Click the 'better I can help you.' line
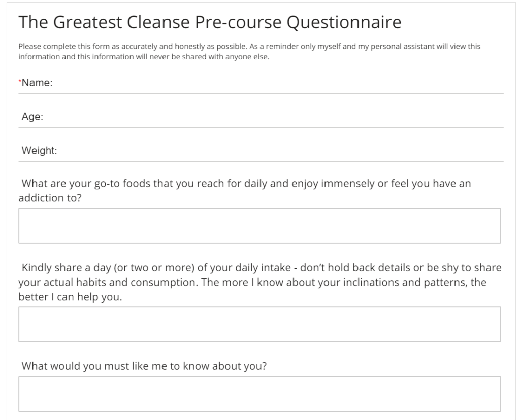The width and height of the screenshot is (520, 420). pos(70,297)
